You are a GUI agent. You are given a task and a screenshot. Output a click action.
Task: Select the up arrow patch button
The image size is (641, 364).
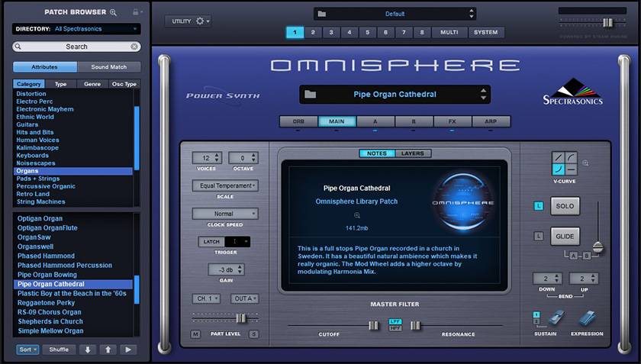coord(108,350)
